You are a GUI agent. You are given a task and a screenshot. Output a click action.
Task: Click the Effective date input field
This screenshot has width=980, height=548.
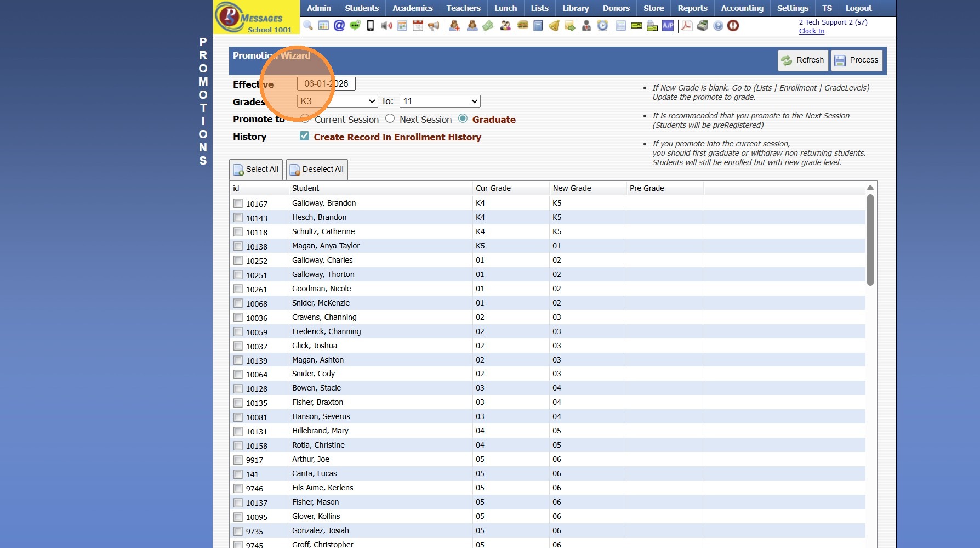(326, 83)
